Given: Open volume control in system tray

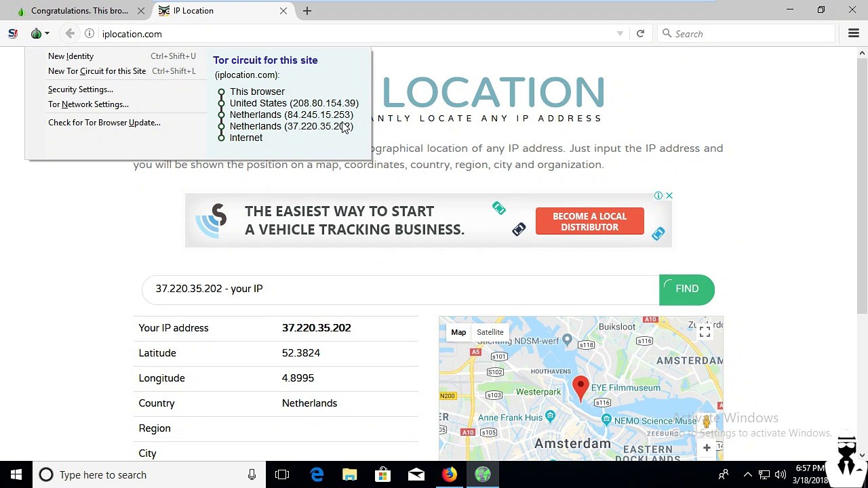Looking at the screenshot, I should pos(781,474).
